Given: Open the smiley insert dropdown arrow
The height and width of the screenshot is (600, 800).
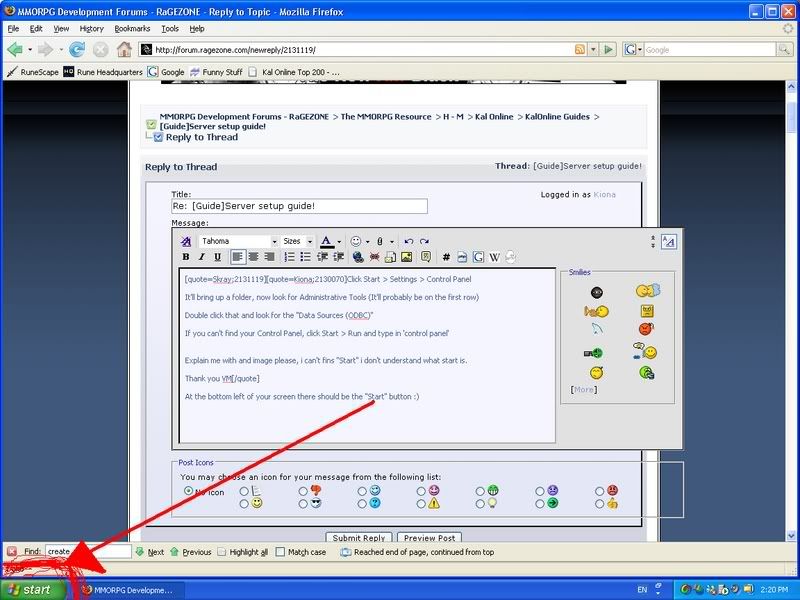Looking at the screenshot, I should (368, 241).
